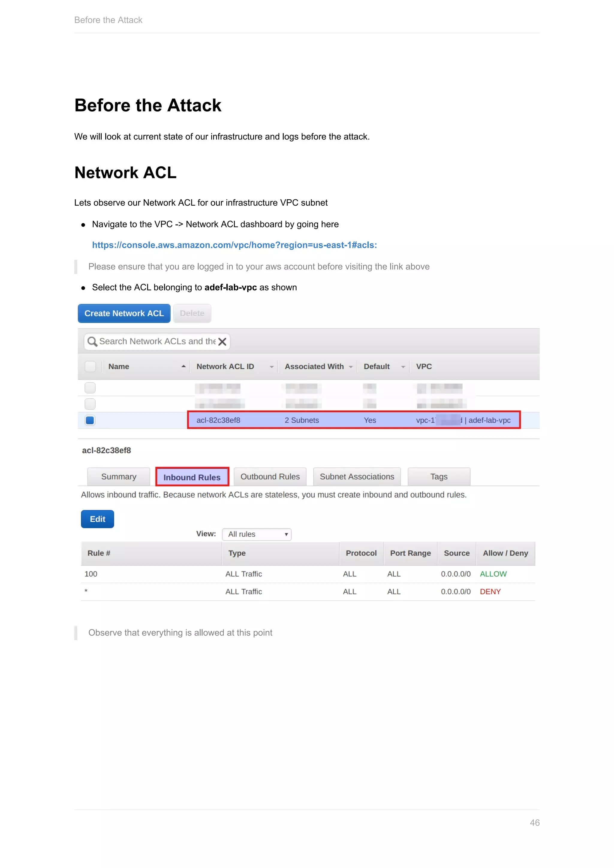The width and height of the screenshot is (614, 868).
Task: Click rule 100 source 0.0.0.0/0
Action: [x=456, y=574]
